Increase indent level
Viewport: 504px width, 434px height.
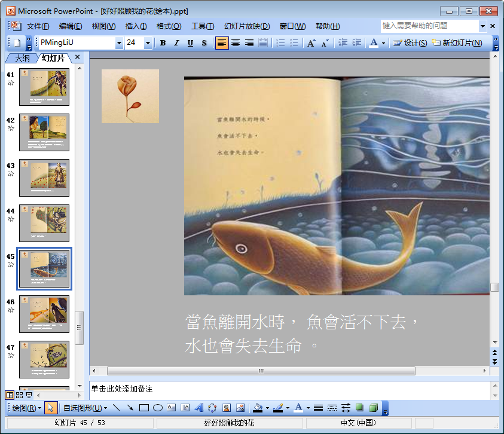click(356, 43)
